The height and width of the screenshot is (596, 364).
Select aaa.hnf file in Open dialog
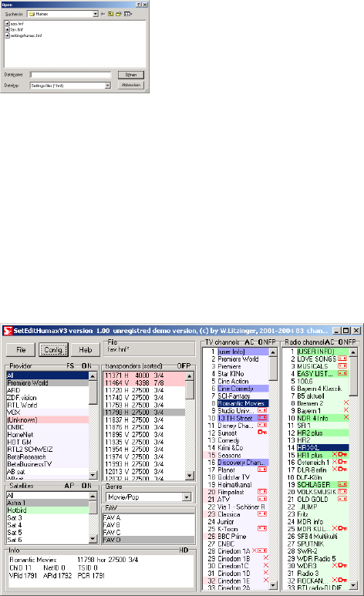tap(15, 24)
